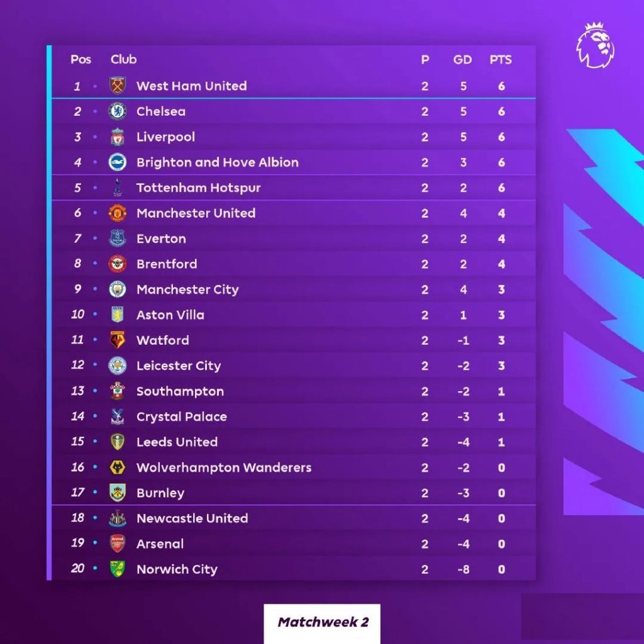Click the PTS column header

click(x=501, y=60)
